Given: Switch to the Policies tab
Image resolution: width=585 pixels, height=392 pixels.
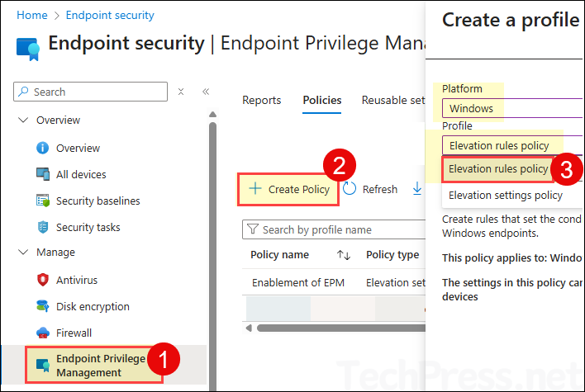Looking at the screenshot, I should pyautogui.click(x=322, y=100).
